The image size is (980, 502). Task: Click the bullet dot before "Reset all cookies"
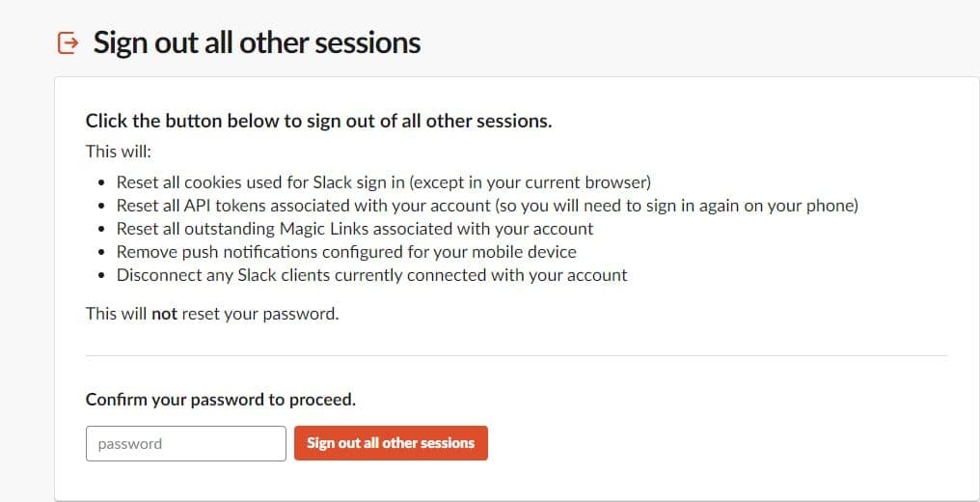coord(103,182)
